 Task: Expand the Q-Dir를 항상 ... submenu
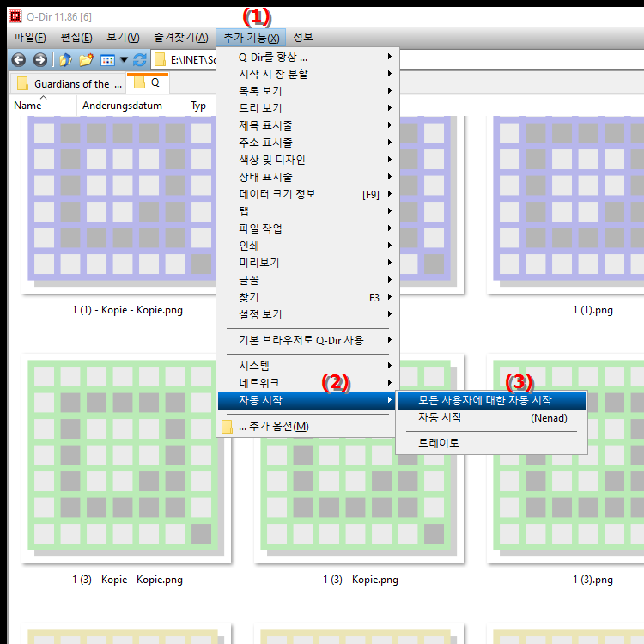click(x=307, y=57)
